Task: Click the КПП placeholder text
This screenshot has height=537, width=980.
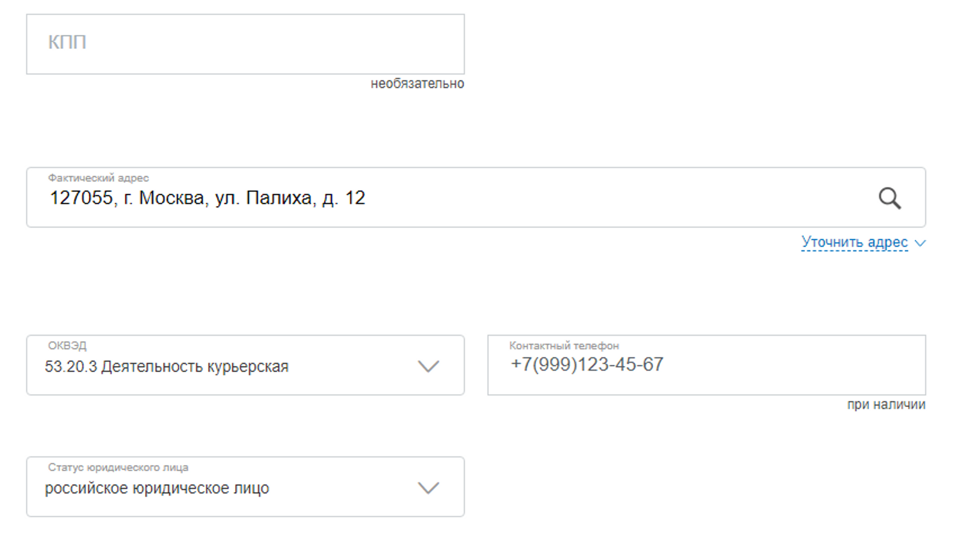Action: click(67, 42)
